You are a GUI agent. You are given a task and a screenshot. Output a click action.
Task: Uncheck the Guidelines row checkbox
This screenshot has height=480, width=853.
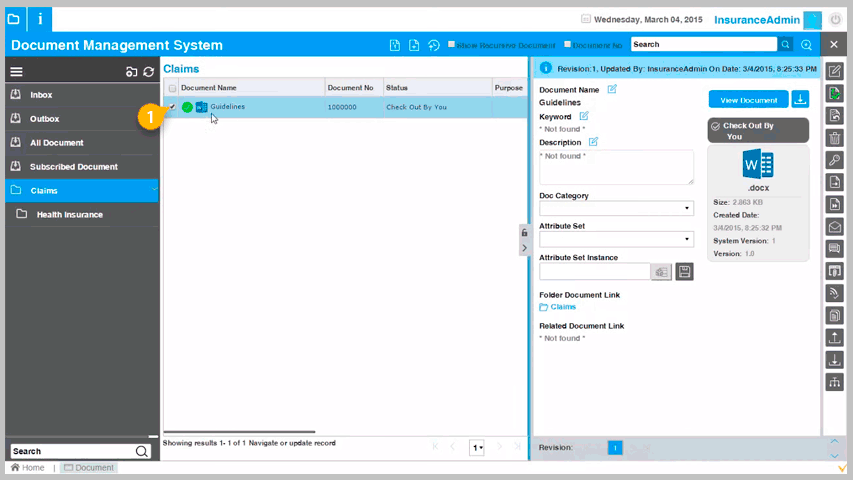[172, 107]
